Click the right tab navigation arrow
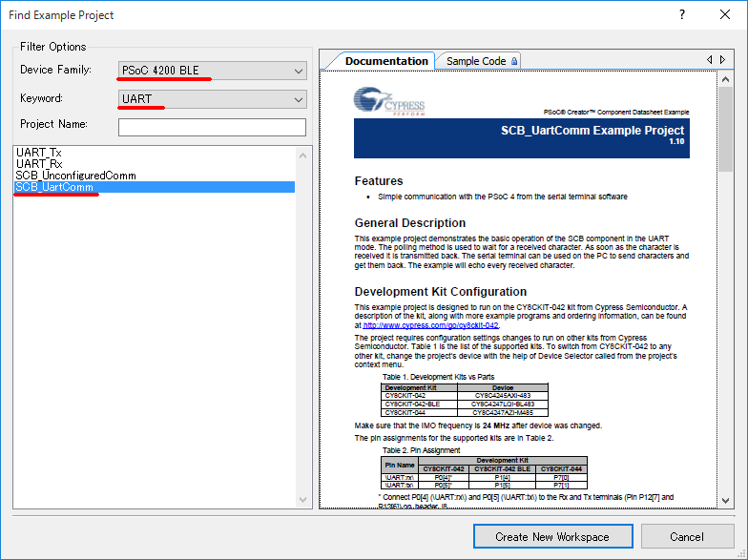The height and width of the screenshot is (560, 748). (x=723, y=59)
